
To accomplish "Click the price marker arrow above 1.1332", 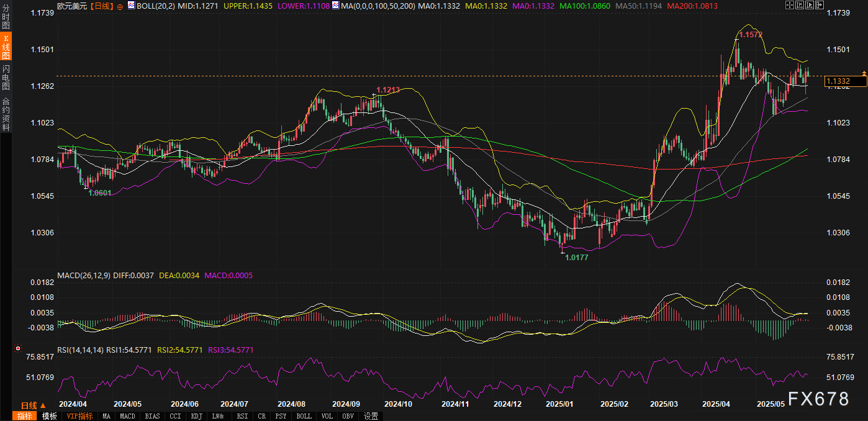I will pos(864,74).
